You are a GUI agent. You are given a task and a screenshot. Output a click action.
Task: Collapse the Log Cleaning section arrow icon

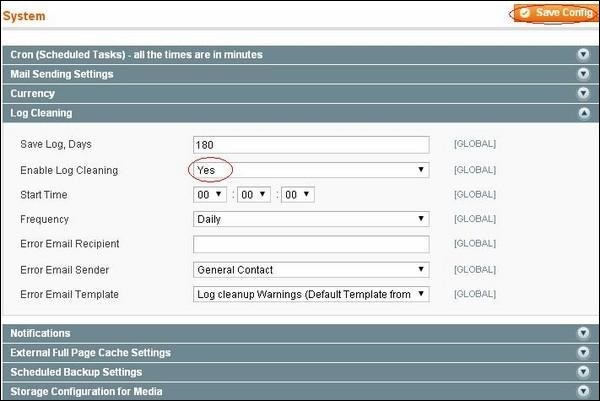pyautogui.click(x=584, y=113)
